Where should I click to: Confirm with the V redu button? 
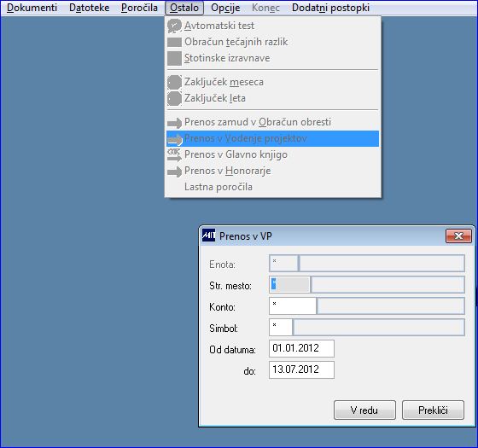(364, 410)
